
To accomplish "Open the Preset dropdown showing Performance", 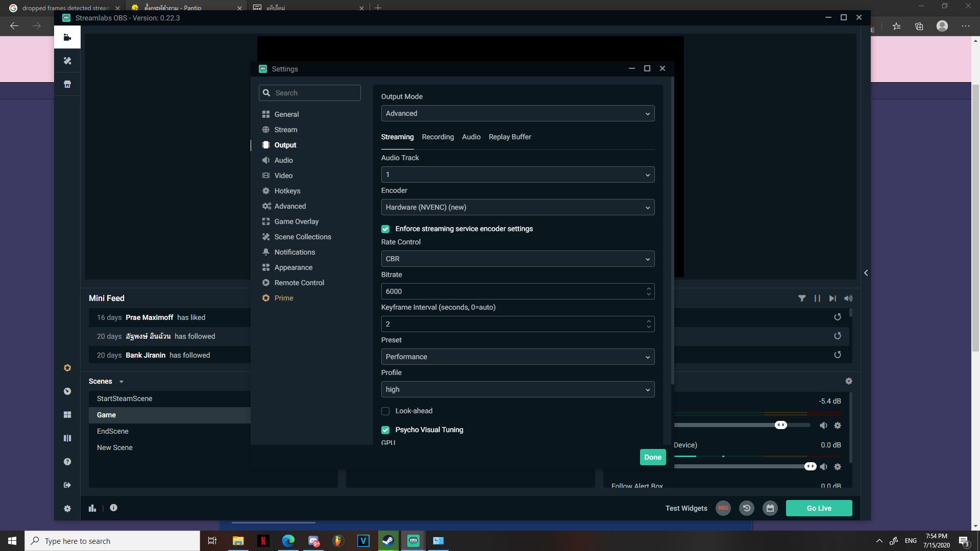I will [x=518, y=357].
